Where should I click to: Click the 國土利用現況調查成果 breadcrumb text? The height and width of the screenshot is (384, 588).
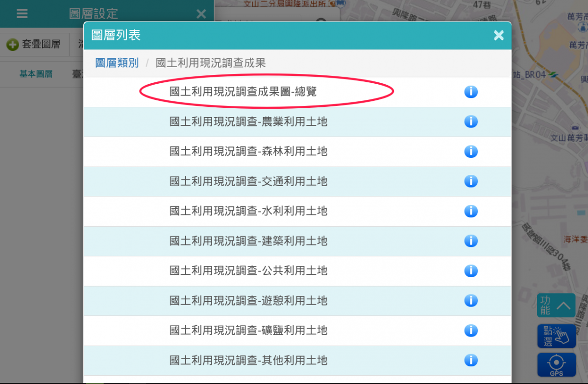tap(211, 63)
